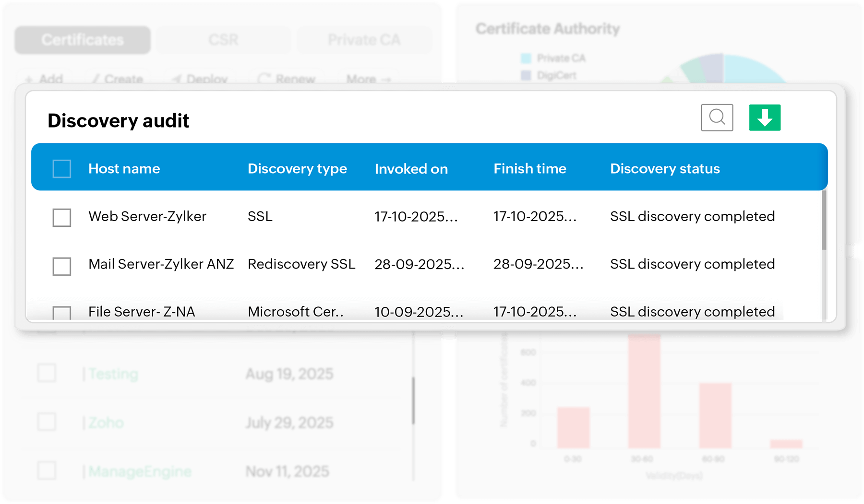Open the ManageEngine certificate link
This screenshot has width=864, height=504.
click(140, 471)
